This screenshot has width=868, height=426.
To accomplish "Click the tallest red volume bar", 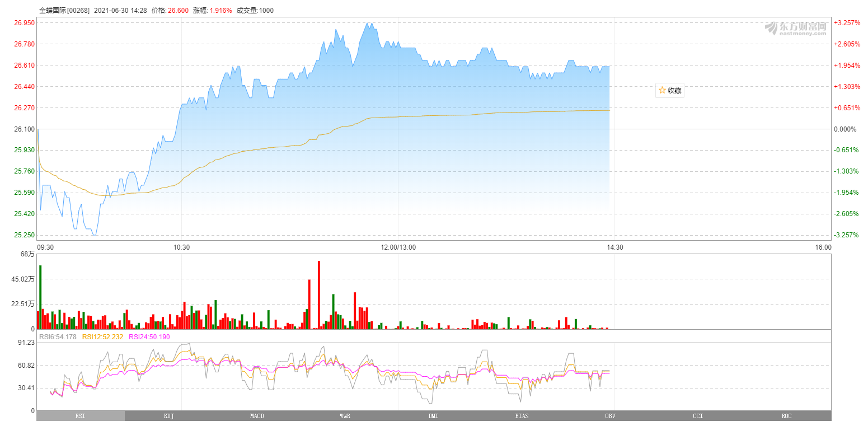I will [319, 295].
